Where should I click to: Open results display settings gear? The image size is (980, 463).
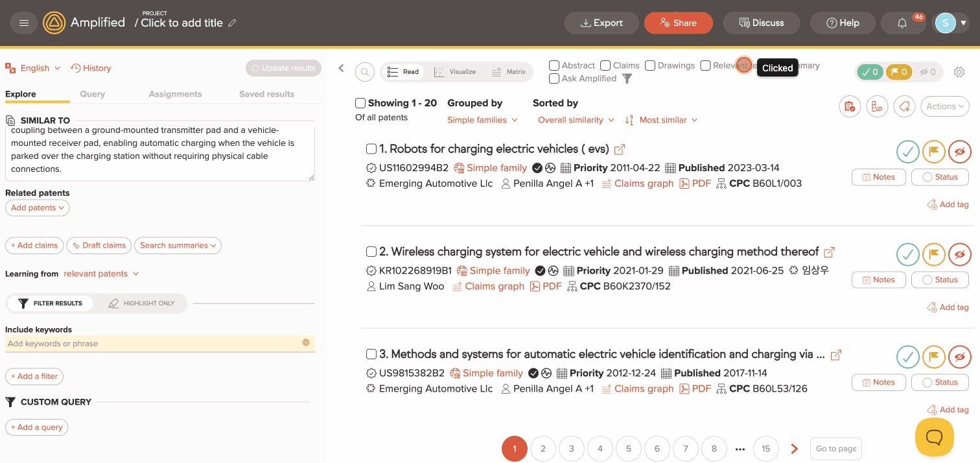[x=959, y=72]
